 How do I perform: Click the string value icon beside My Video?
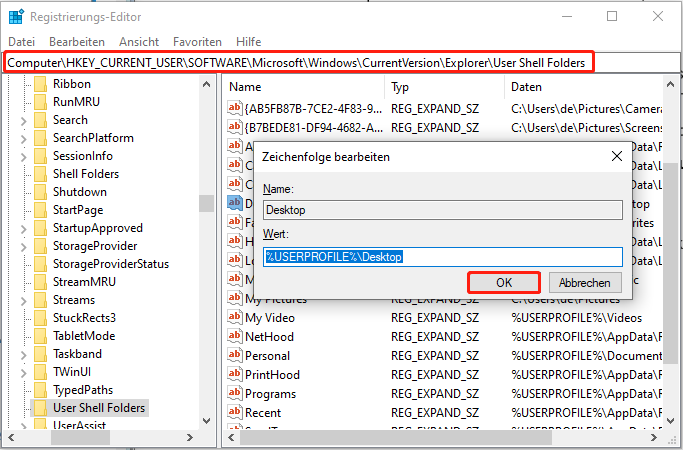235,318
